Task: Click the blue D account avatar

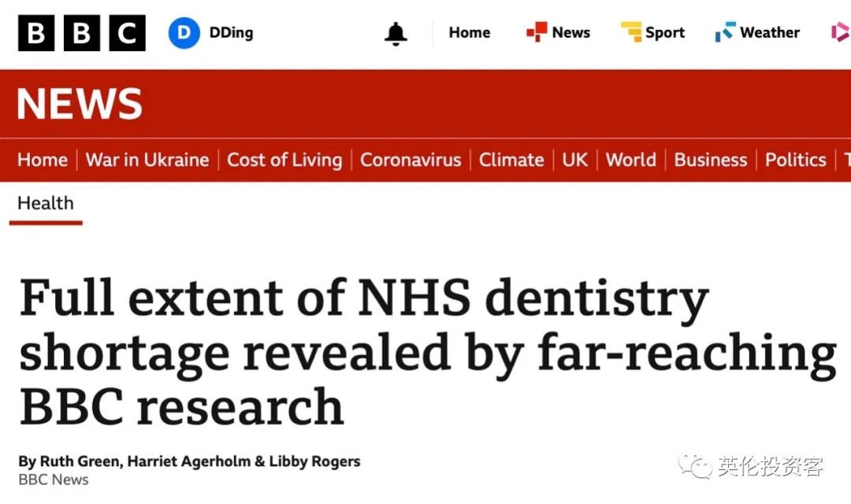Action: point(184,32)
